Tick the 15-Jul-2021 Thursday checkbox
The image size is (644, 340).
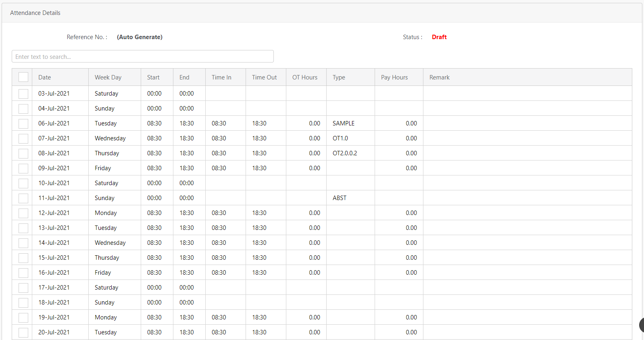coord(23,258)
